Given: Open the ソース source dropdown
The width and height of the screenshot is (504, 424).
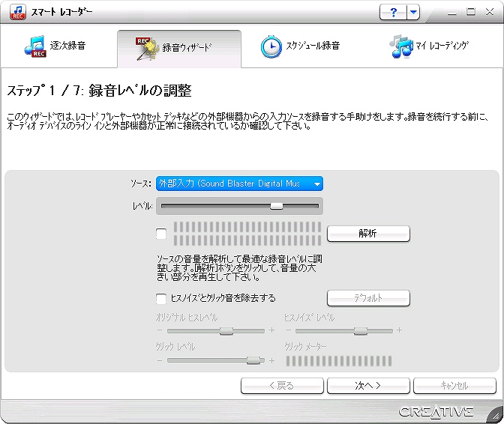Looking at the screenshot, I should click(x=239, y=184).
